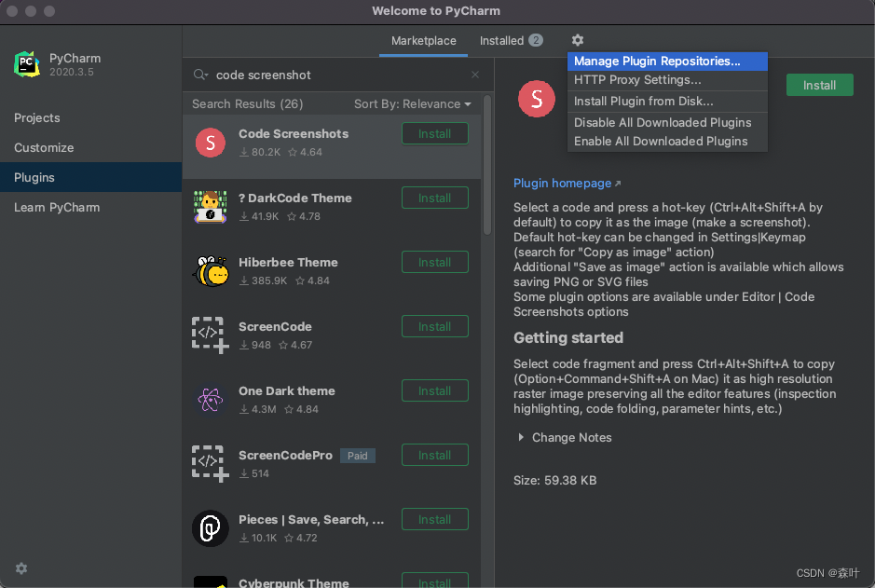
Task: Clear the search field with X
Action: pyautogui.click(x=475, y=75)
